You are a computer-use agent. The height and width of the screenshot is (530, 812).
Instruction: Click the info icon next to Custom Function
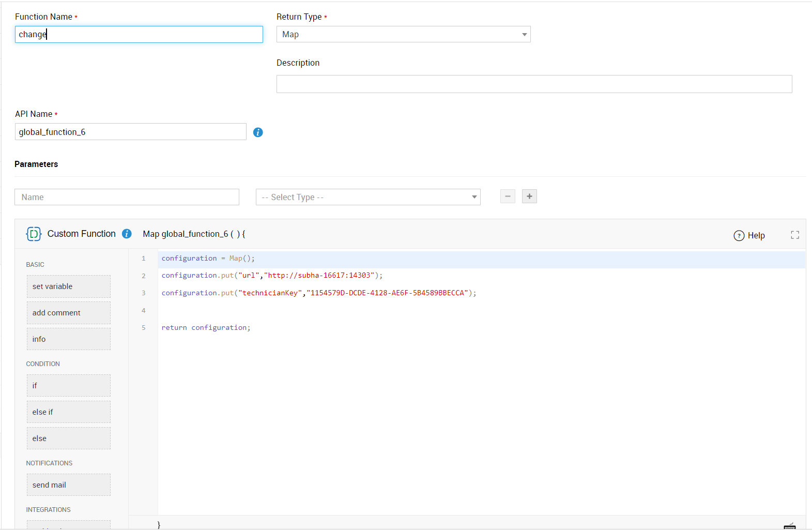tap(127, 234)
